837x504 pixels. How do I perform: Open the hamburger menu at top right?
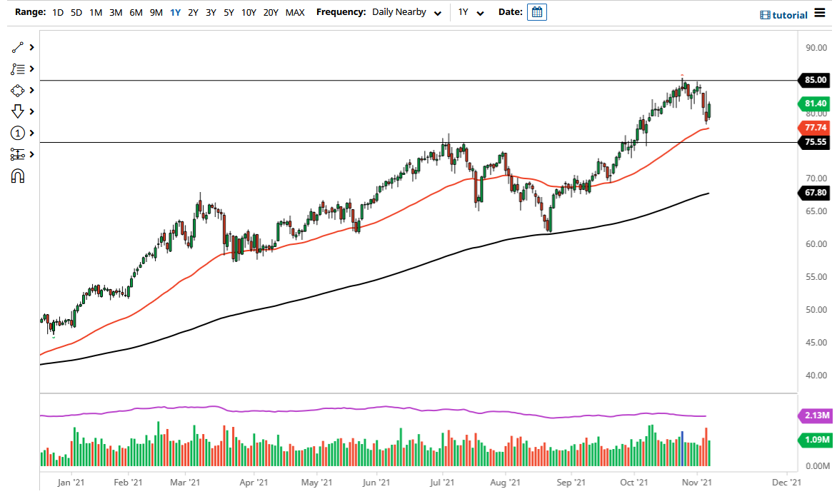[x=820, y=14]
